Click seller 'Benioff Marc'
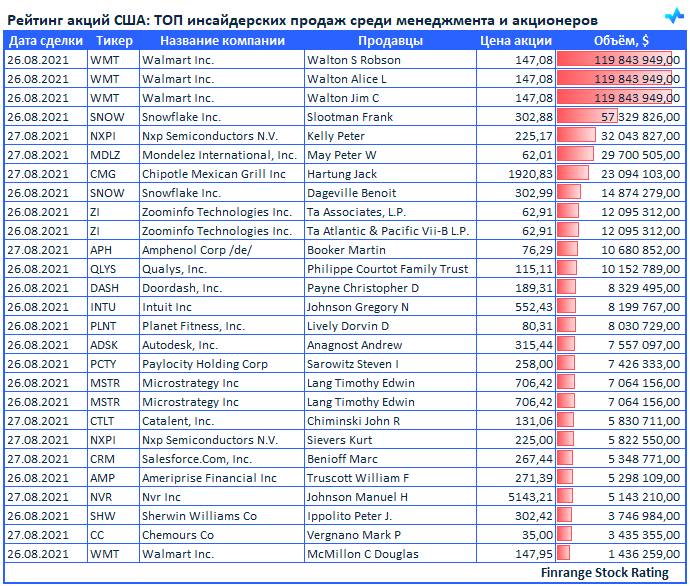The width and height of the screenshot is (690, 586). tap(342, 459)
